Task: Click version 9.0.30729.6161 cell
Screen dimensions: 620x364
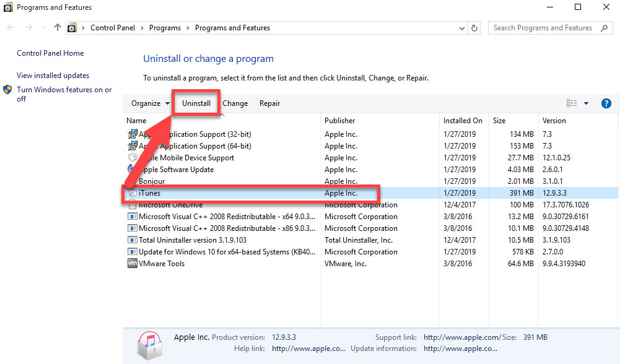Action: point(565,217)
